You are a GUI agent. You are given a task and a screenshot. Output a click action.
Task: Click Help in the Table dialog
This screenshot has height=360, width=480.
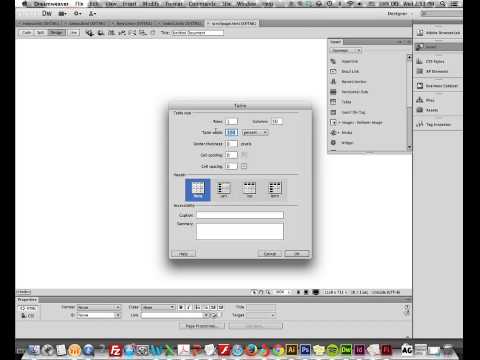pos(183,254)
